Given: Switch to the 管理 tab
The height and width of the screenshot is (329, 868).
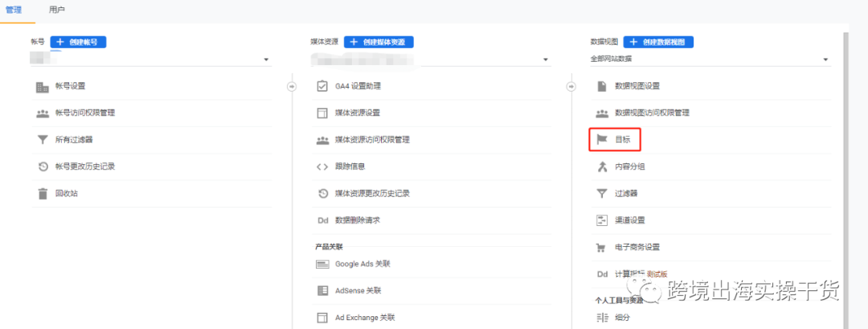Looking at the screenshot, I should click(14, 10).
